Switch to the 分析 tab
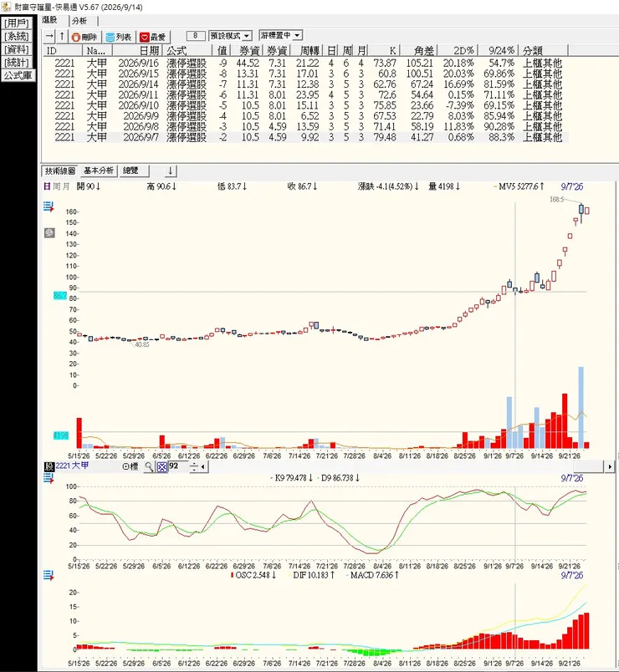The image size is (619, 672). tap(79, 21)
